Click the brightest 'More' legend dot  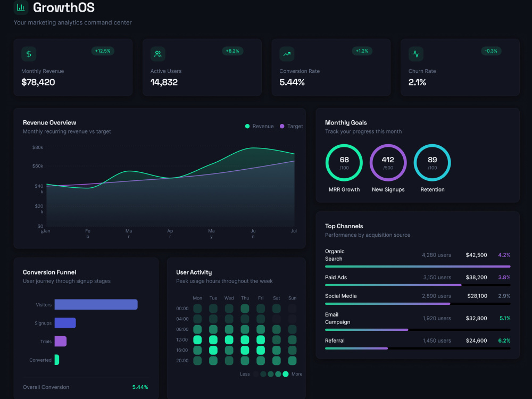pyautogui.click(x=286, y=374)
